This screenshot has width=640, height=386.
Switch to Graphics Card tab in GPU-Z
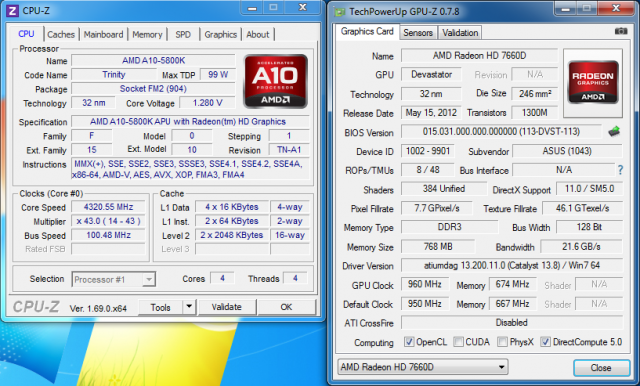367,31
